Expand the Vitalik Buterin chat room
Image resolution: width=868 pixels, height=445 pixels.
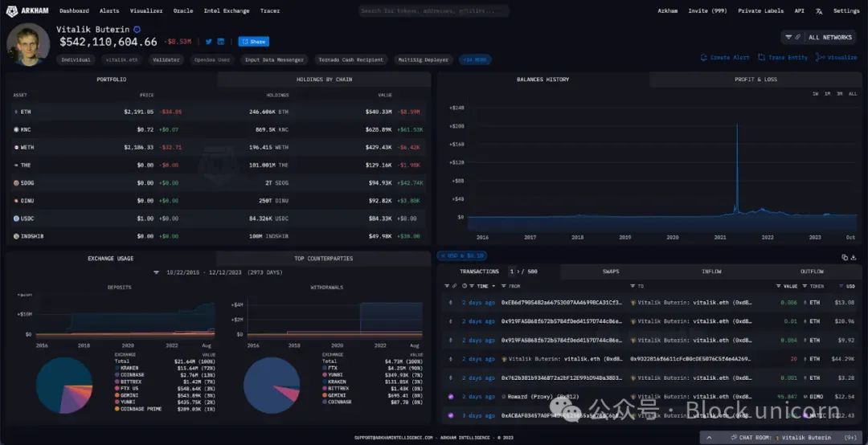coord(710,437)
